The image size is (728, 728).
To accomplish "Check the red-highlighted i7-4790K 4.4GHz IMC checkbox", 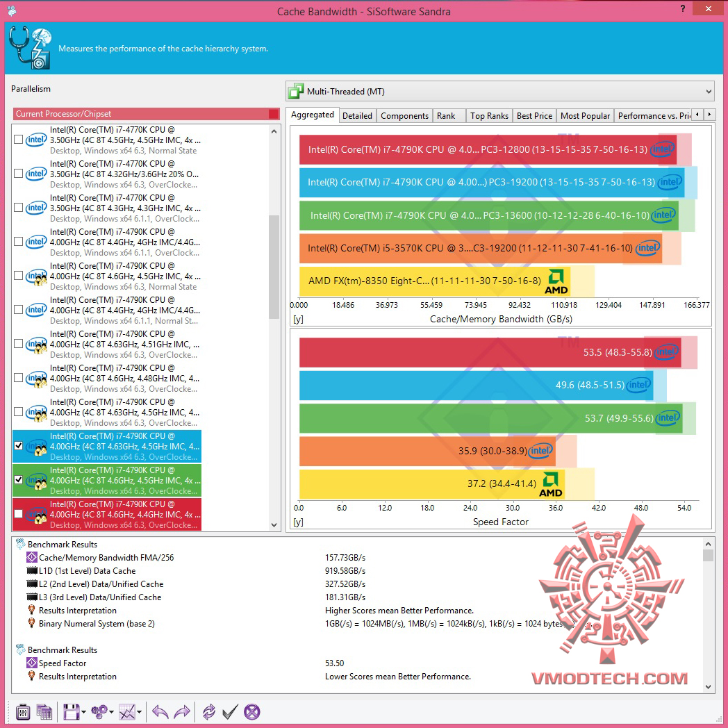I will tap(18, 513).
